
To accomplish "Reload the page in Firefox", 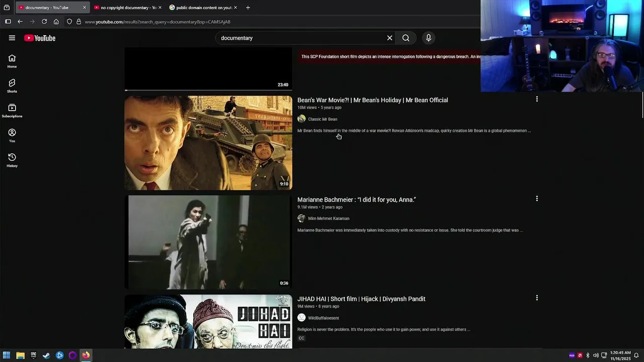I will [44, 22].
